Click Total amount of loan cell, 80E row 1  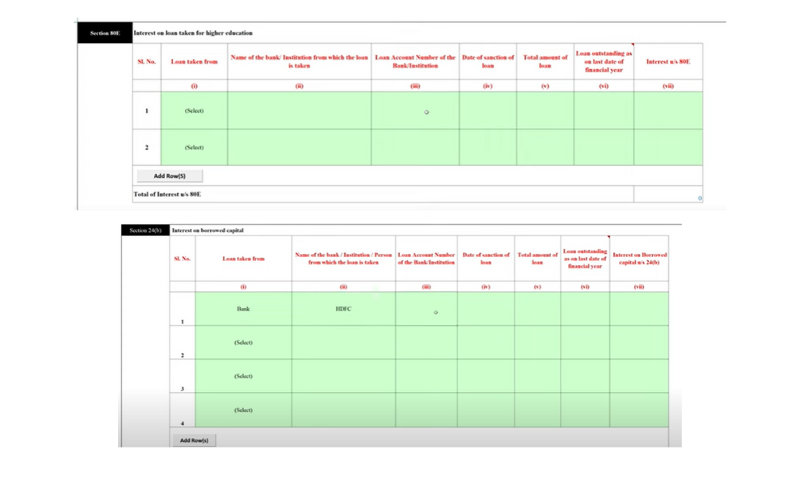point(545,111)
